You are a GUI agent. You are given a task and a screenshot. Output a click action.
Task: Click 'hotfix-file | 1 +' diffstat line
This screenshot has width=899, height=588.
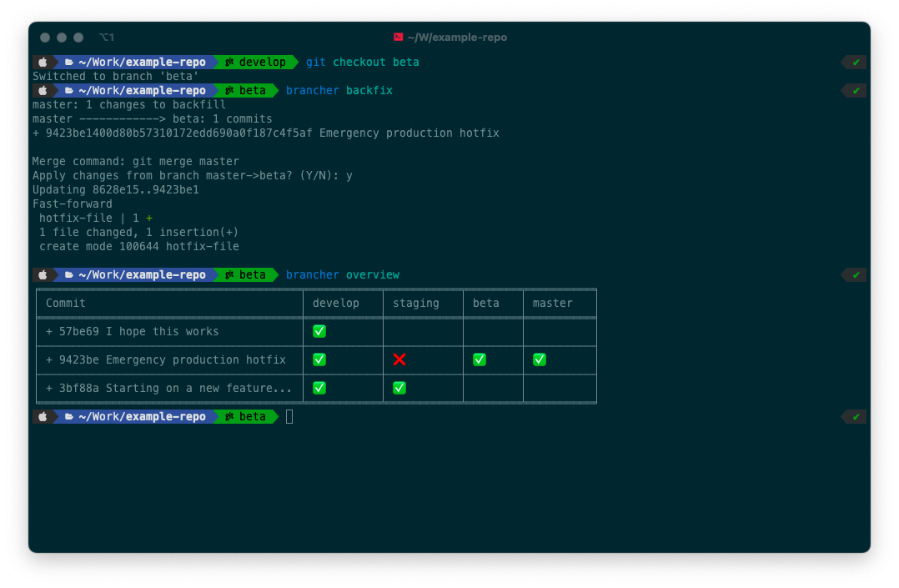pyautogui.click(x=96, y=218)
